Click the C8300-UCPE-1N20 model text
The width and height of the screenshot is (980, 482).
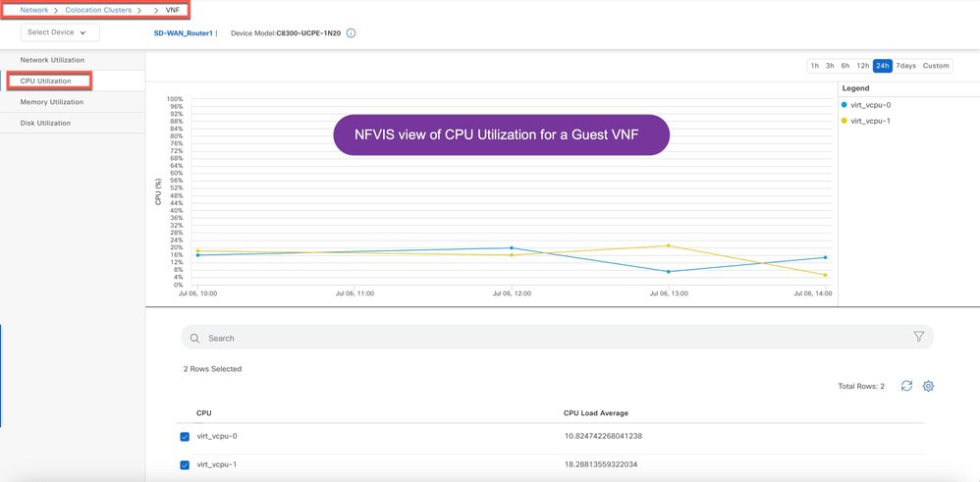(308, 33)
